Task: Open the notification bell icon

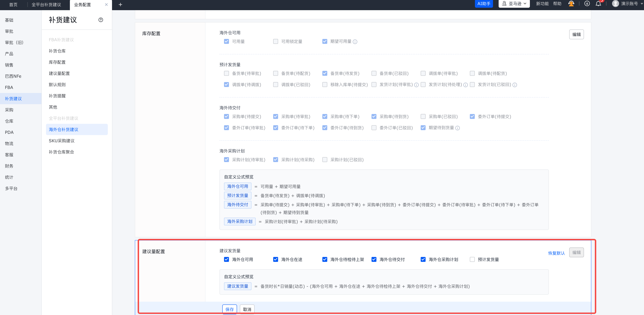Action: (598, 4)
